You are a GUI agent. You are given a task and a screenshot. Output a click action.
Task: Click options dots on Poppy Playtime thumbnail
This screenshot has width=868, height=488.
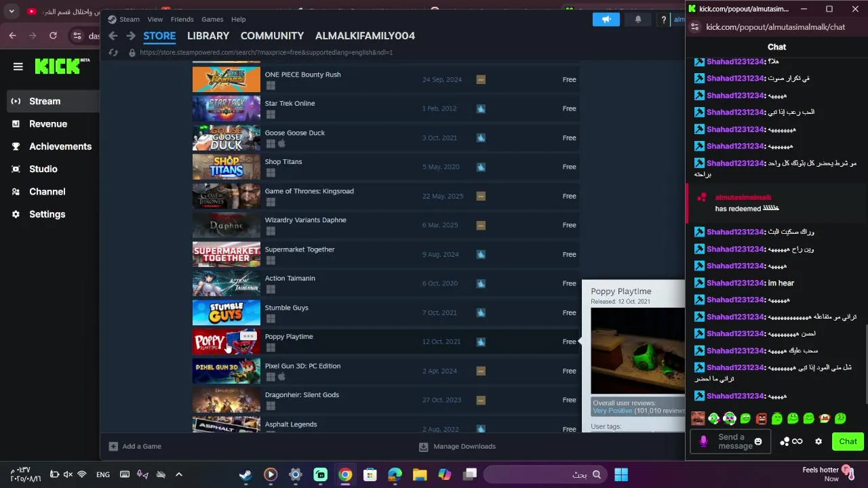pyautogui.click(x=248, y=336)
